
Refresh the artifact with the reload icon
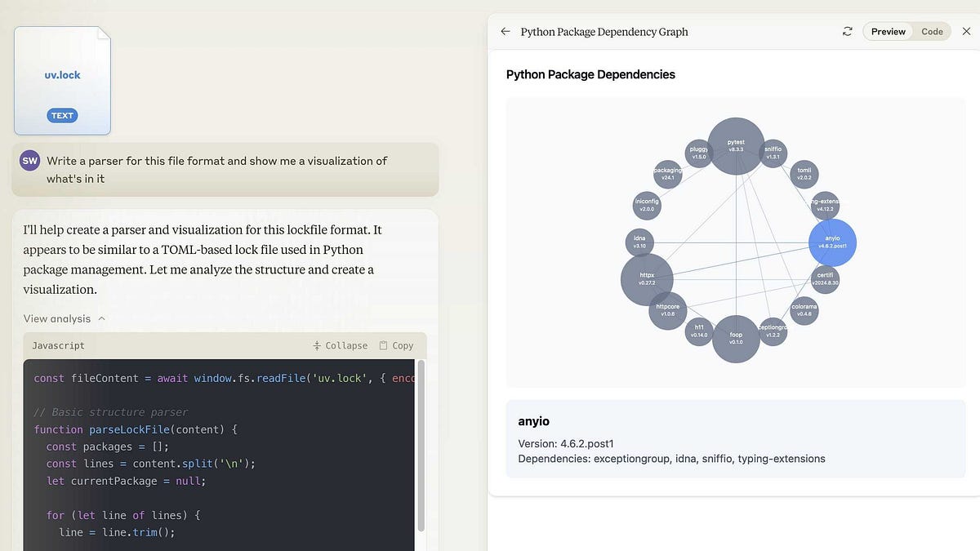pos(848,32)
